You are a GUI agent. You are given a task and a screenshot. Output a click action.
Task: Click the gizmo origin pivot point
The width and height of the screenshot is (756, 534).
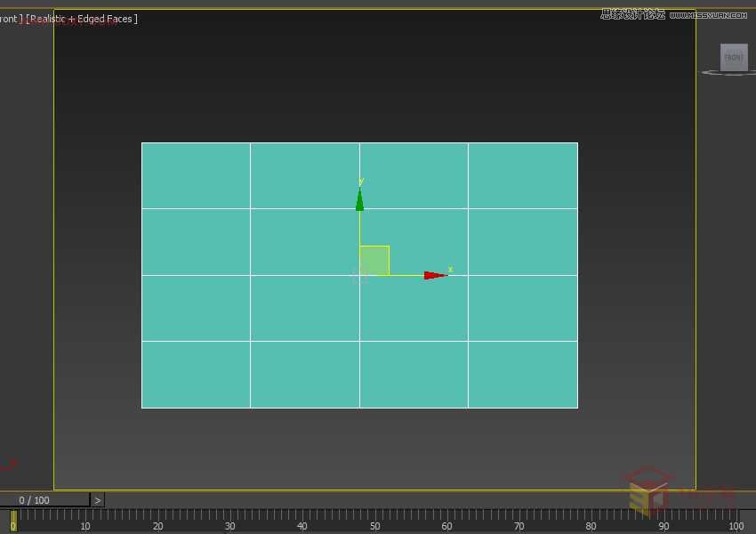359,275
